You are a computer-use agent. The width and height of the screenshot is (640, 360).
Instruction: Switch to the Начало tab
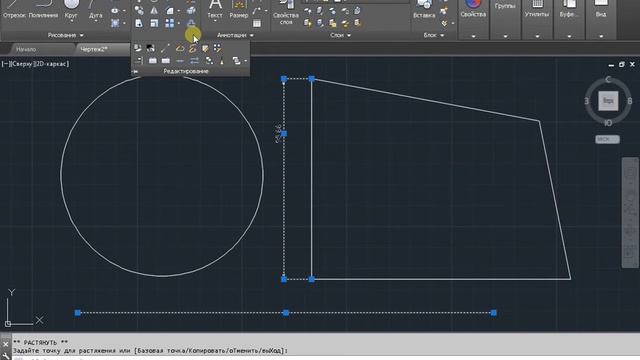(26, 49)
